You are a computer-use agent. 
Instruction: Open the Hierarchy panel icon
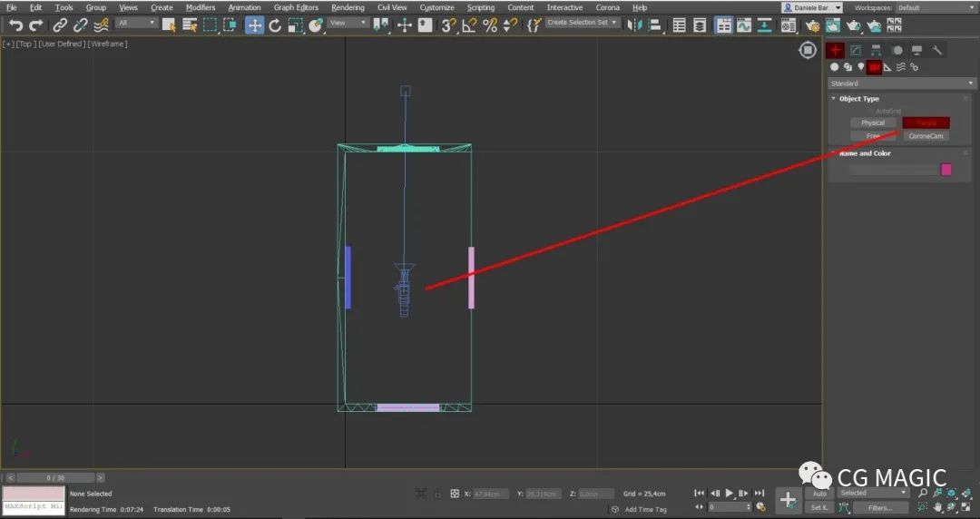[x=876, y=51]
